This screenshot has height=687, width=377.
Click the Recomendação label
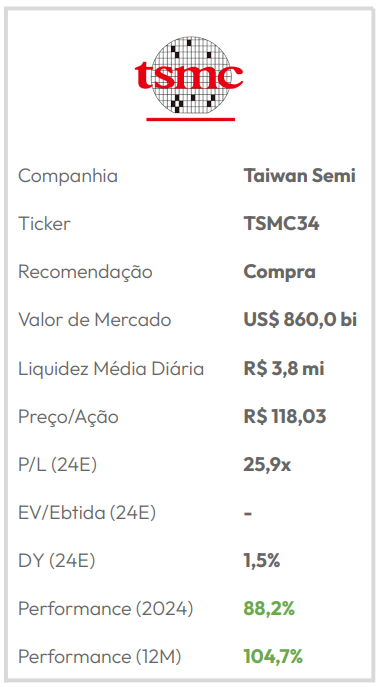[85, 273]
